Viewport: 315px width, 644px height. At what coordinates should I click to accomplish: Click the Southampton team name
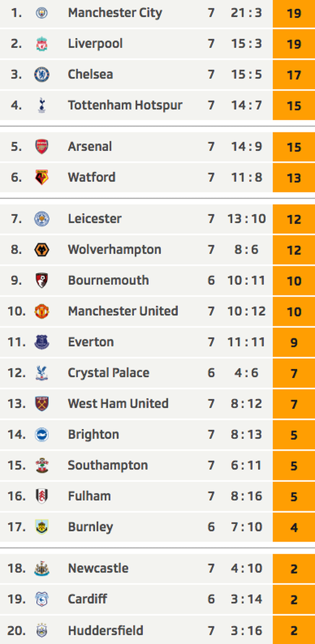tap(108, 466)
